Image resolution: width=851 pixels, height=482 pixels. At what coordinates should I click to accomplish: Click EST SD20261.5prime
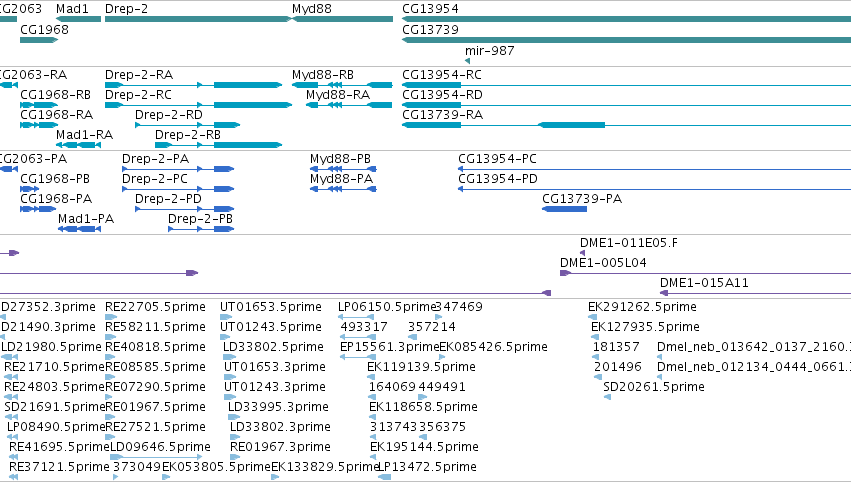(x=607, y=397)
